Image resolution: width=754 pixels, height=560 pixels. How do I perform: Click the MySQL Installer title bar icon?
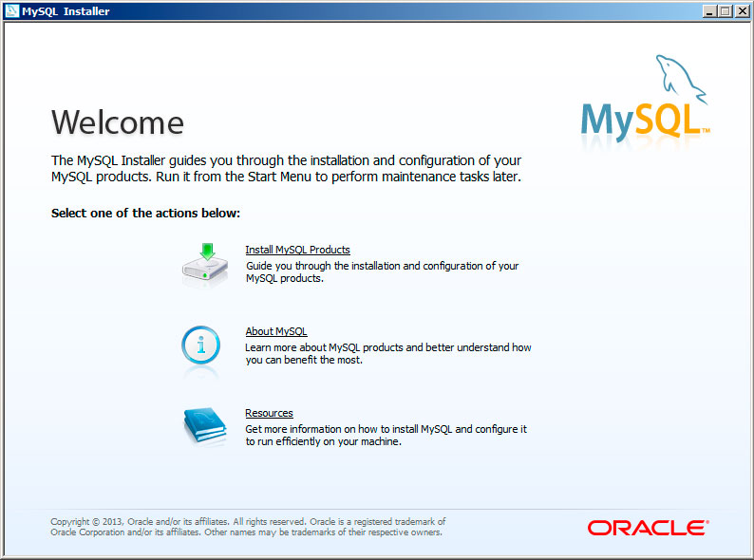[x=11, y=10]
